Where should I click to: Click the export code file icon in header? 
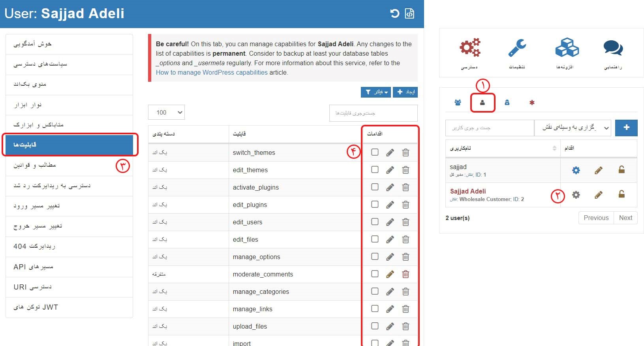[x=410, y=13]
